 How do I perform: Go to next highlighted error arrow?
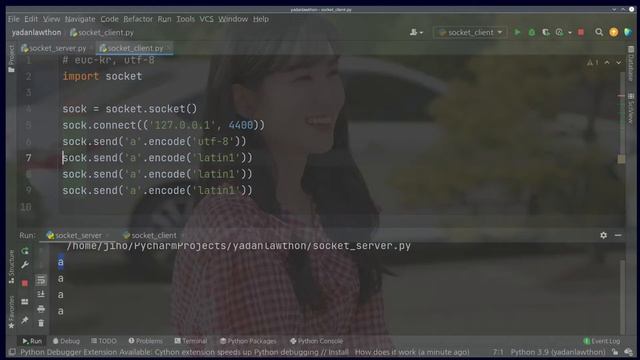(618, 62)
